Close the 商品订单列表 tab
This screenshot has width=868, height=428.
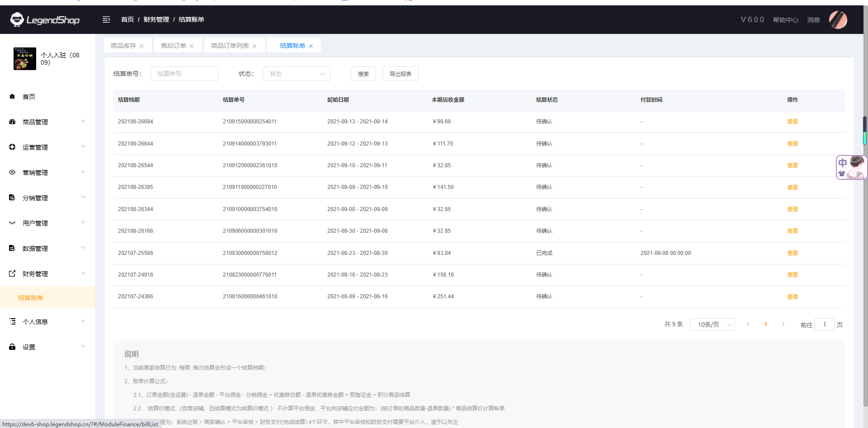[255, 46]
